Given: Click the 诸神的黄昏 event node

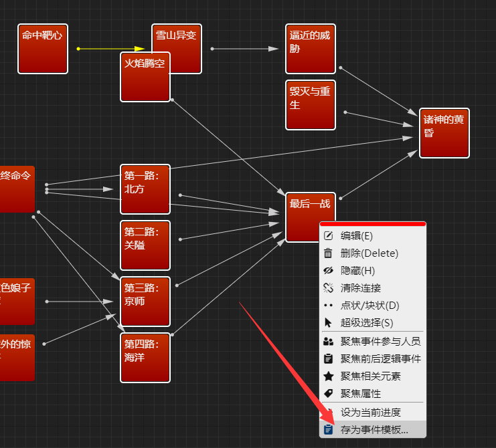Looking at the screenshot, I should click(x=444, y=133).
